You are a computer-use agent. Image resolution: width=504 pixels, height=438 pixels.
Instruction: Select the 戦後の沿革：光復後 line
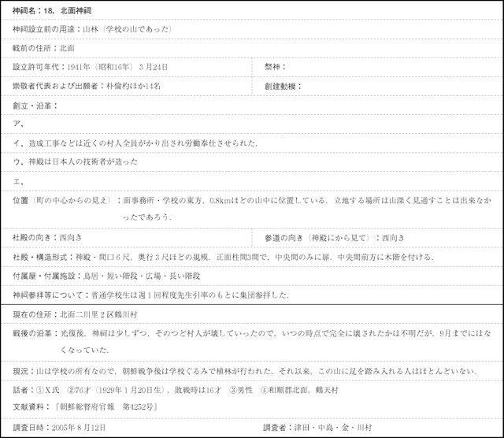click(252, 333)
